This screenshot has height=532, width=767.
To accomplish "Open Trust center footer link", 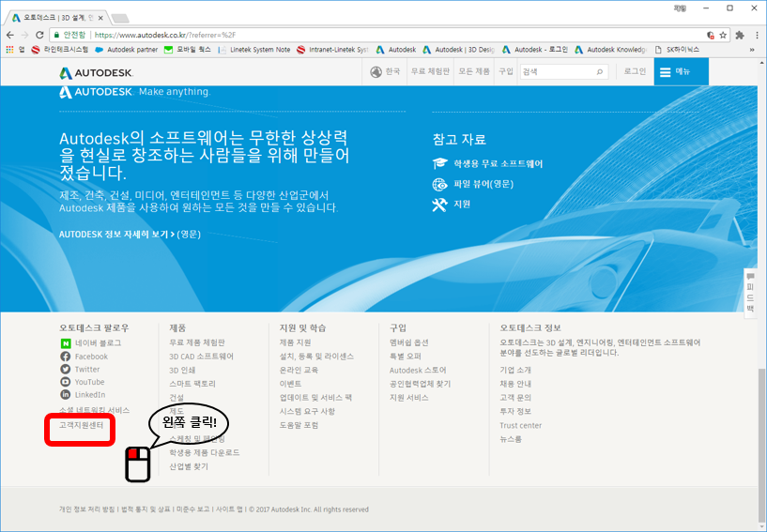I will 520,425.
